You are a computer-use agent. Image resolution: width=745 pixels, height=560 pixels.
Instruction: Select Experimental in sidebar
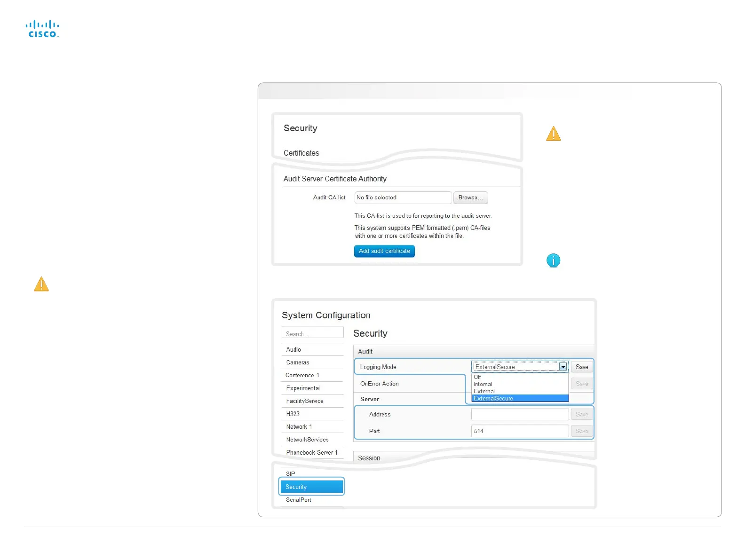click(x=312, y=388)
